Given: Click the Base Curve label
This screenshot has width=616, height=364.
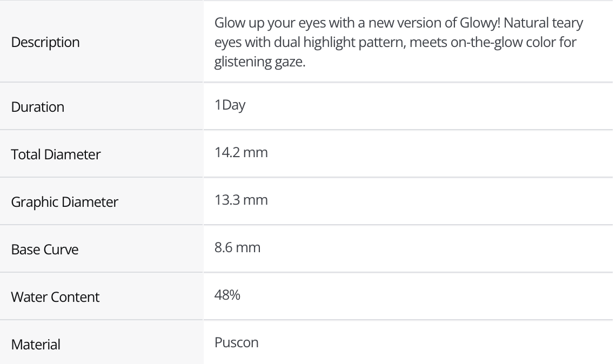Looking at the screenshot, I should [45, 250].
